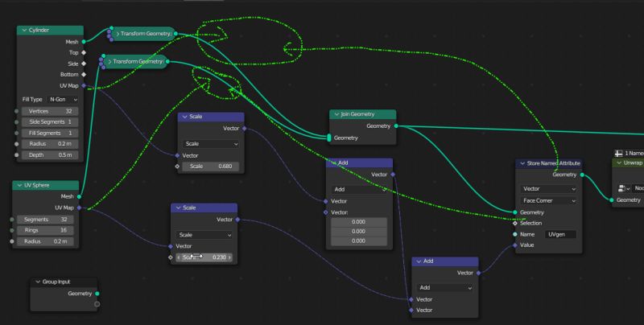
Task: Collapse the Store Named Attribute node
Action: click(x=522, y=163)
